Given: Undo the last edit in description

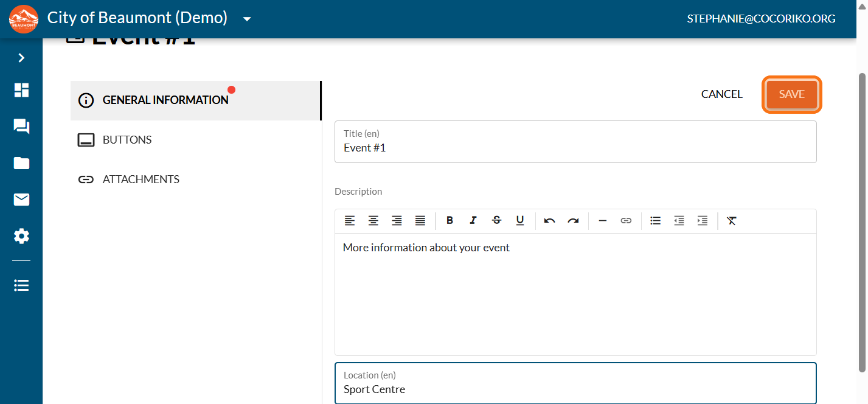Looking at the screenshot, I should 549,221.
